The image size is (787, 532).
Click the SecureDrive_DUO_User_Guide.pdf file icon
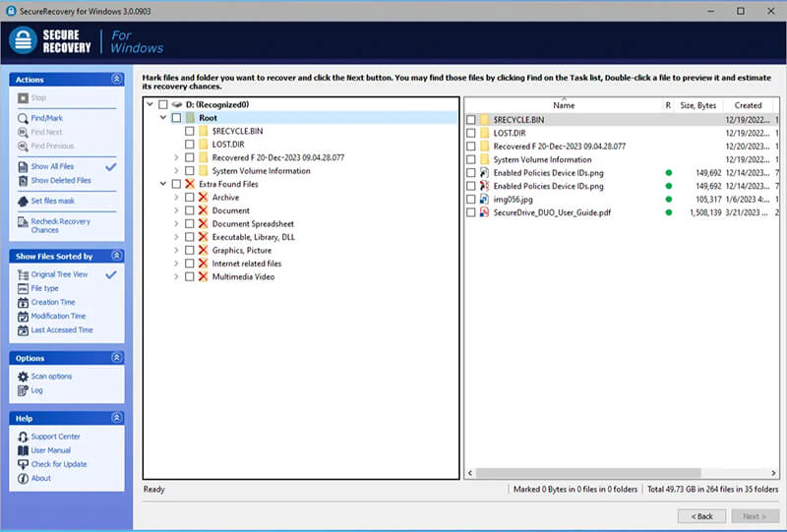484,212
